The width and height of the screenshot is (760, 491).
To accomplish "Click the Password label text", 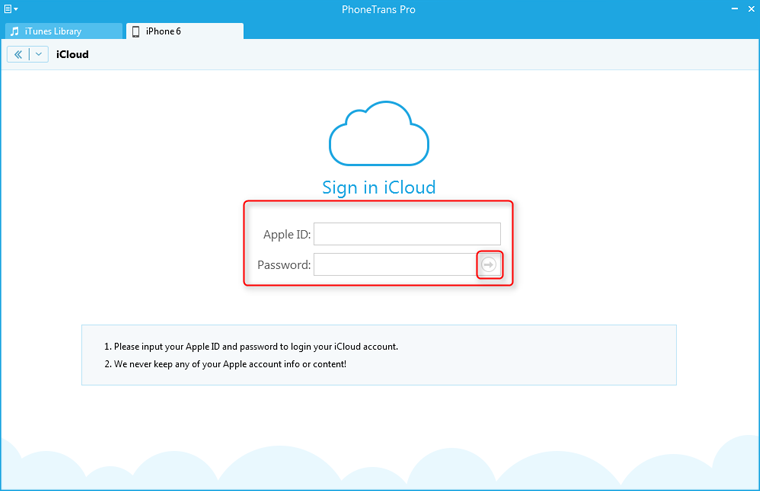I will click(x=284, y=265).
